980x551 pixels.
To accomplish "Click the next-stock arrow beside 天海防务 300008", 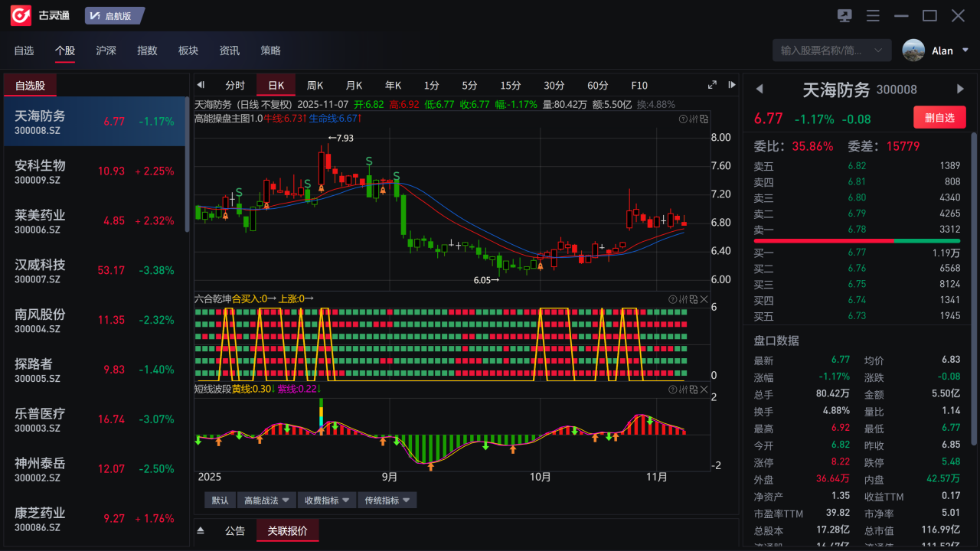I will [959, 90].
